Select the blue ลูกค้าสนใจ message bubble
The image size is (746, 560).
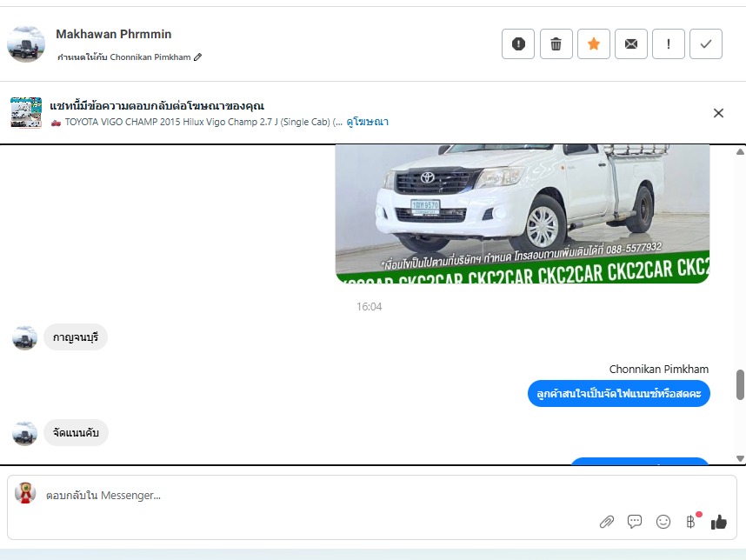click(x=618, y=393)
